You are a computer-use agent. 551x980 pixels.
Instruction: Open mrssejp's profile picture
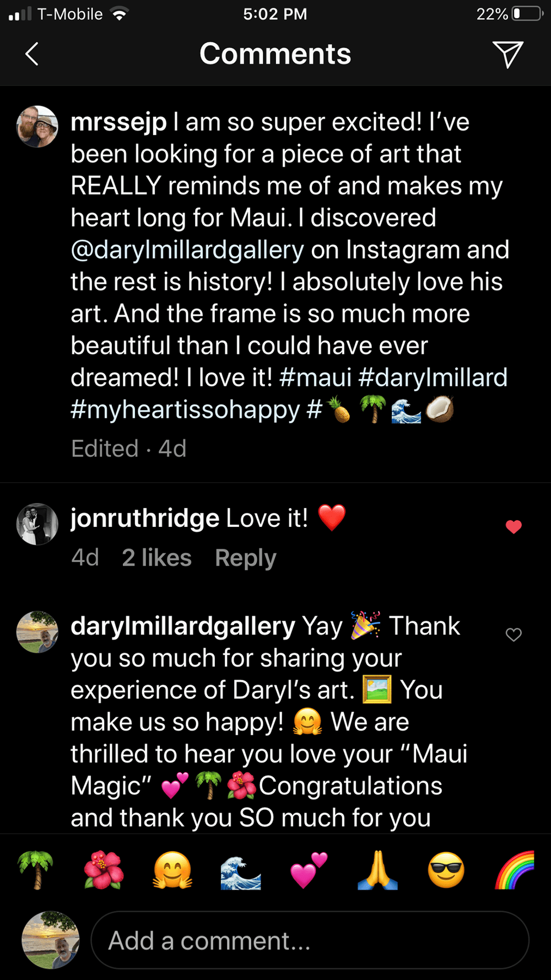(x=37, y=127)
